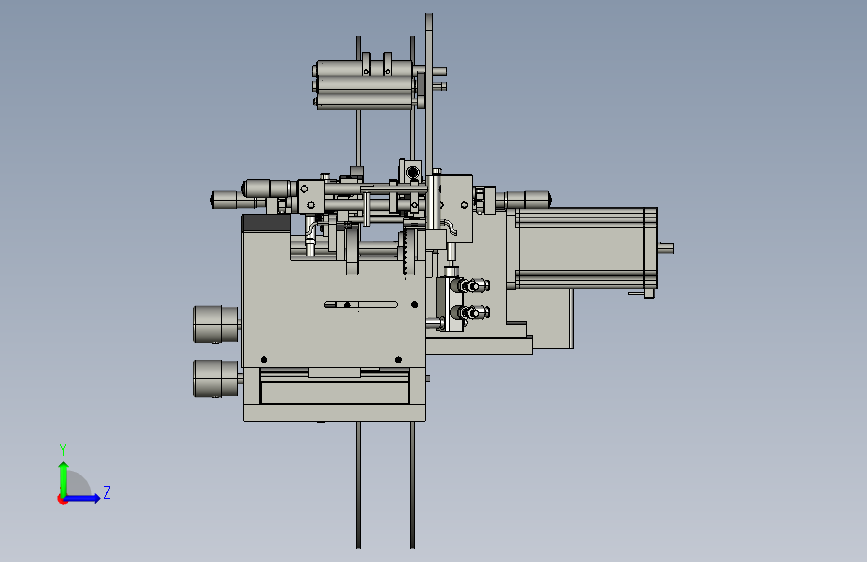Select the horizontal slot in the main plate

[x=361, y=304]
